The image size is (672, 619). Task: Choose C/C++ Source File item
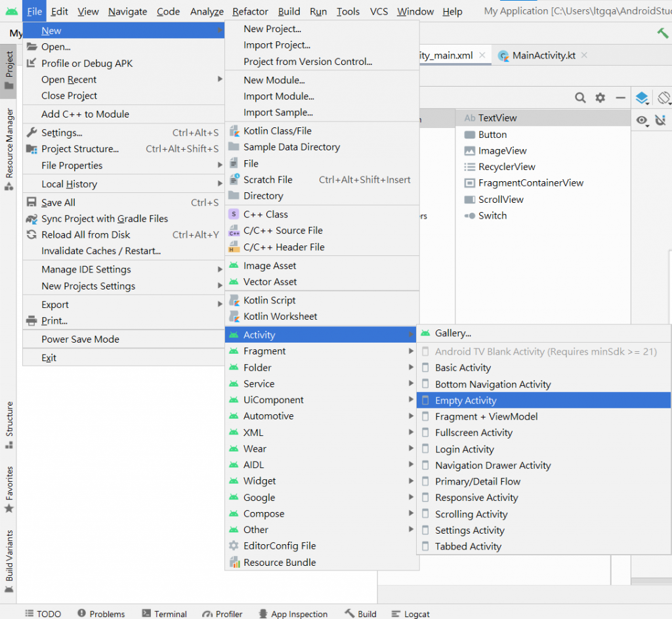322,230
